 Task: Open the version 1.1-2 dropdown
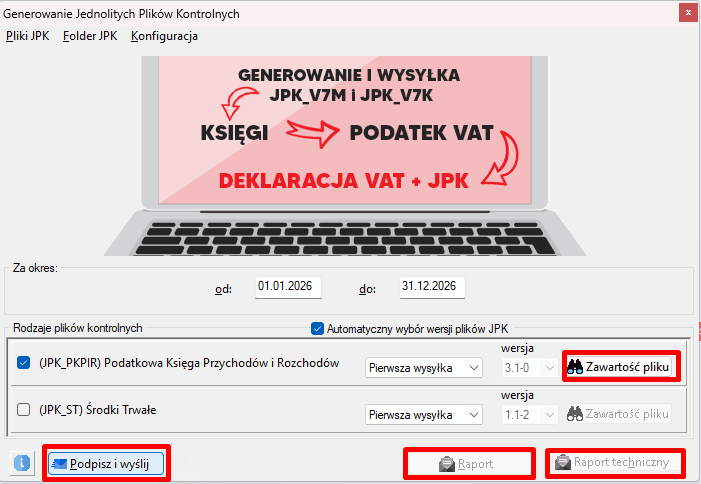(527, 414)
